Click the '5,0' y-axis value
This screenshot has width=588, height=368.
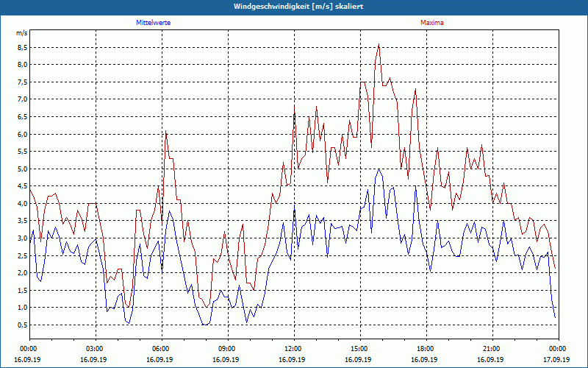23,169
